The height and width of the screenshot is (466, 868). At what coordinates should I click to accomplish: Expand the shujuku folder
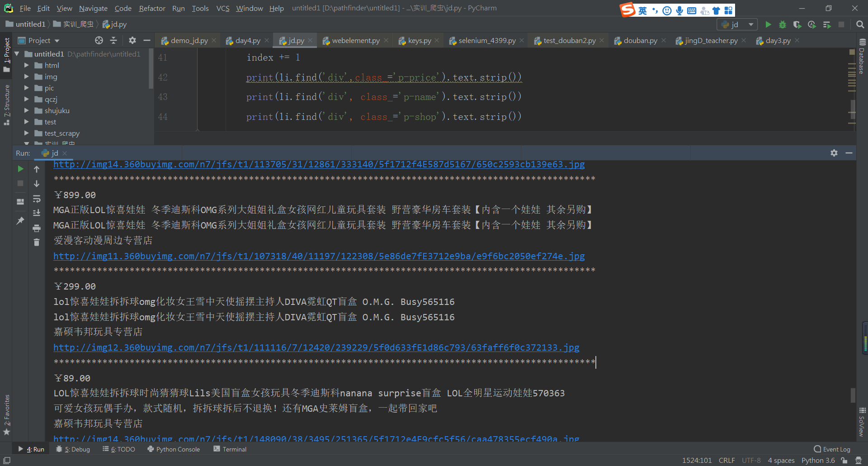point(27,110)
